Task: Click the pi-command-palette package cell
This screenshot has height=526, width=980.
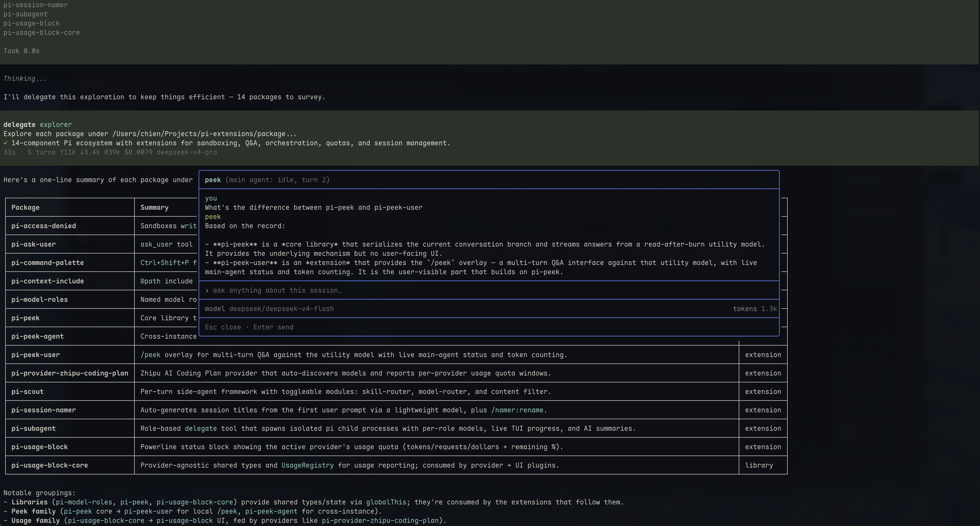Action: 70,263
